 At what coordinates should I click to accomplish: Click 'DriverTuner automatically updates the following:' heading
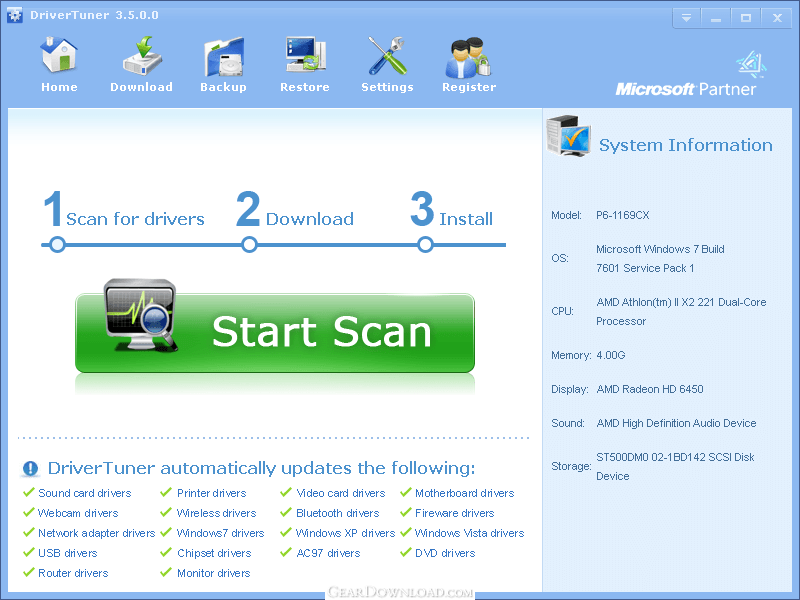click(261, 468)
